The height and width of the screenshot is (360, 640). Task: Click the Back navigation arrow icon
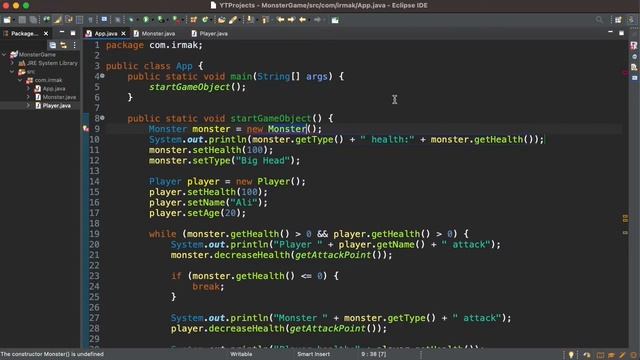pyautogui.click(x=302, y=20)
